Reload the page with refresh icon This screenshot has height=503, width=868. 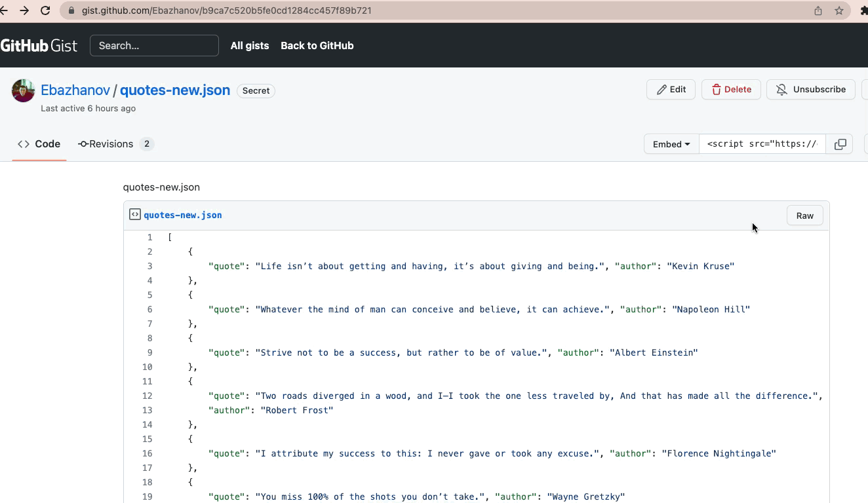coord(45,10)
